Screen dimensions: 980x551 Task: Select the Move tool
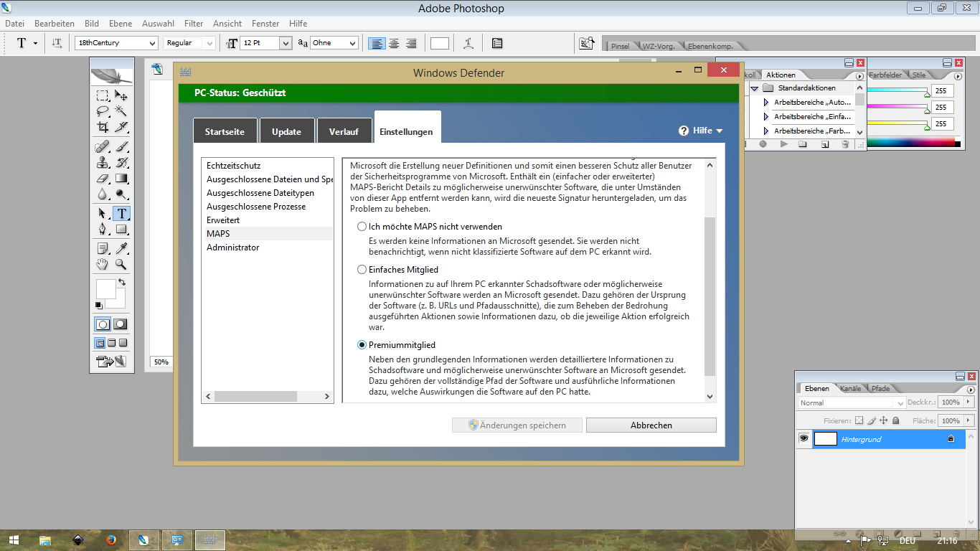click(x=121, y=95)
